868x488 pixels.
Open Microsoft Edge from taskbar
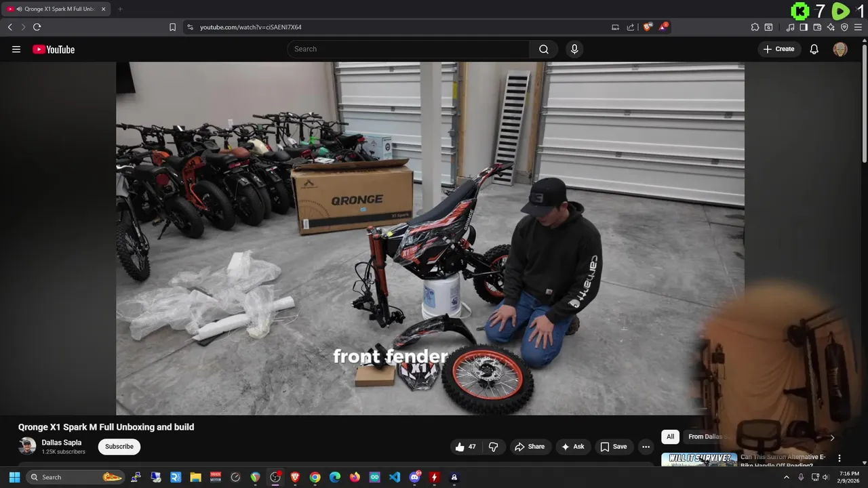335,477
